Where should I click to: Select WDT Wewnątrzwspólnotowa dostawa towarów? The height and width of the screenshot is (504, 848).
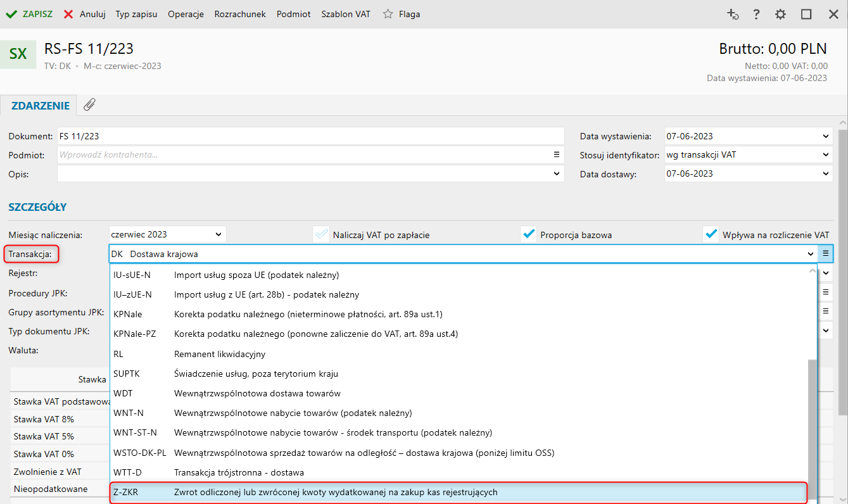(x=459, y=393)
